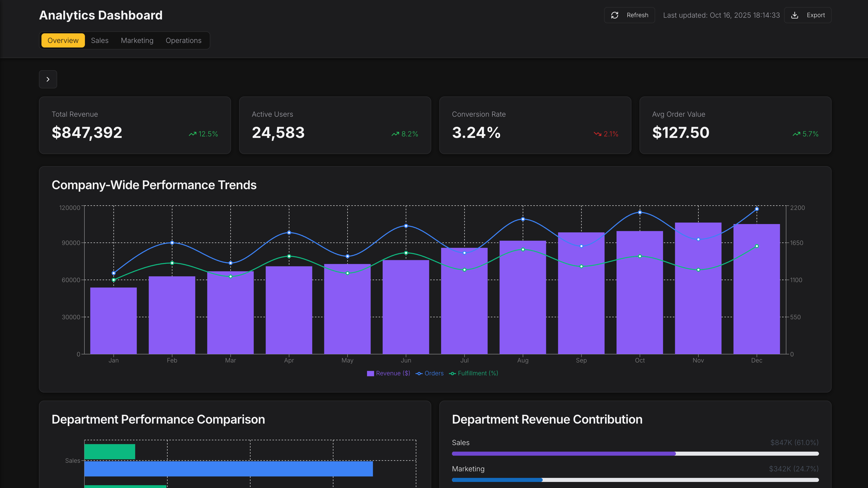Select the Marketing tab
The width and height of the screenshot is (868, 488).
[x=137, y=40]
